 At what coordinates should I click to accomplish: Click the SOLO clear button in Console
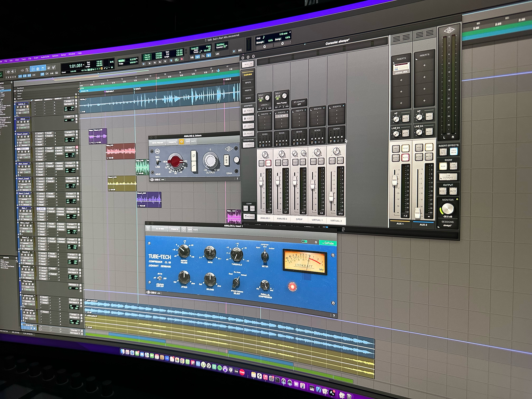(253, 208)
